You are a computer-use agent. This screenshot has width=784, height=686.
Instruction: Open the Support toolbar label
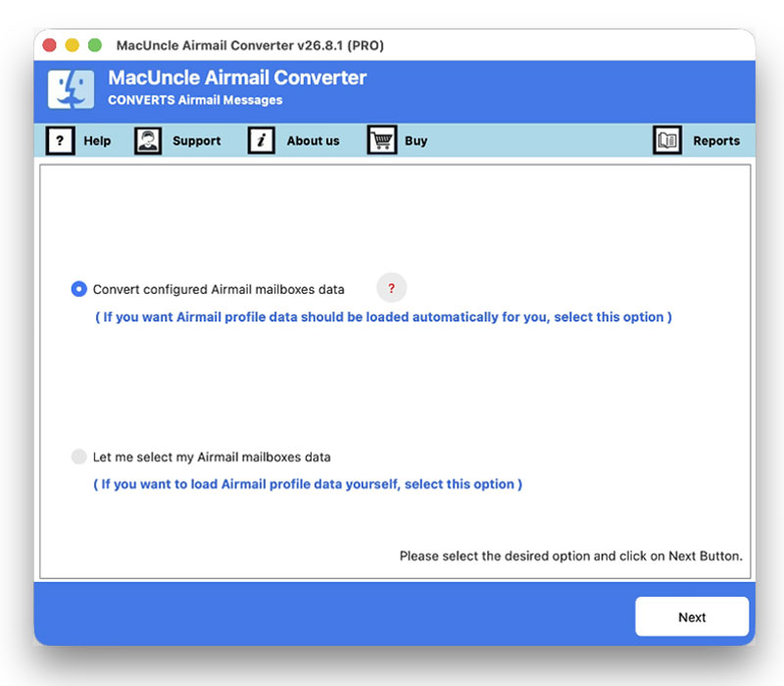pos(197,141)
